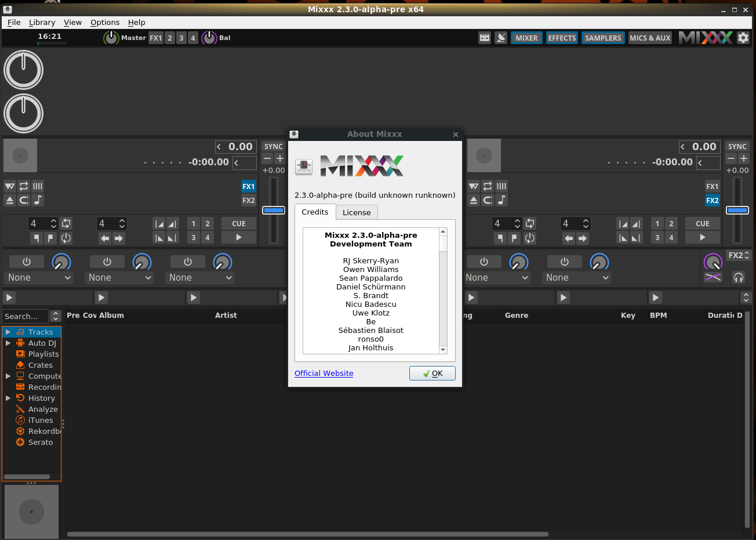Switch to the License tab
Viewport: 756px width, 540px height.
pyautogui.click(x=357, y=212)
